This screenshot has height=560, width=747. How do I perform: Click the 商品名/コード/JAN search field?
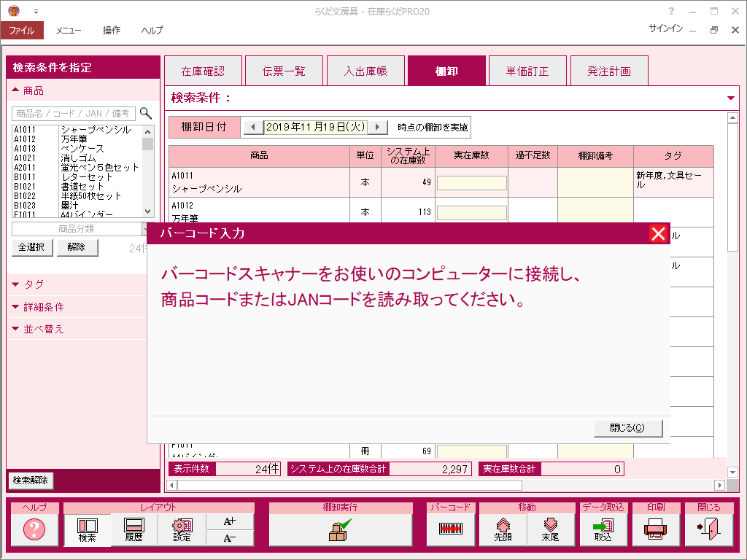(74, 113)
